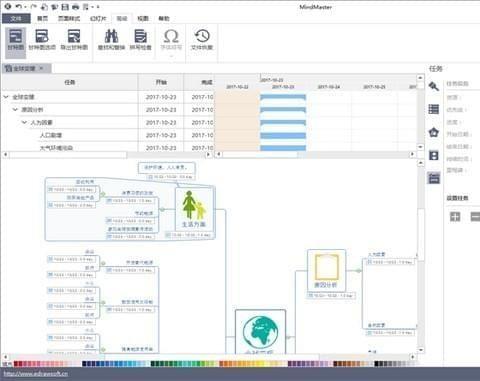Image resolution: width=480 pixels, height=381 pixels.
Task: Collapse the second-level task tree row
Action: (x=15, y=109)
